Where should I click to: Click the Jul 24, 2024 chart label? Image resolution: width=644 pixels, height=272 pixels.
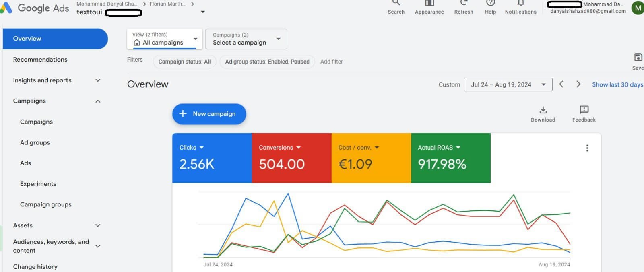click(x=218, y=264)
